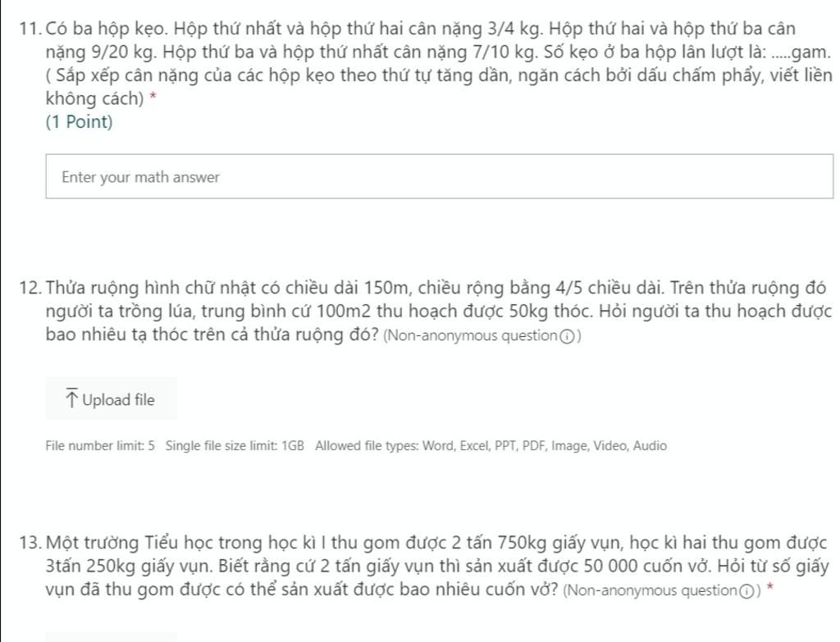Image resolution: width=840 pixels, height=642 pixels.
Task: Click the partially visible upload button below question 13
Action: pyautogui.click(x=111, y=636)
